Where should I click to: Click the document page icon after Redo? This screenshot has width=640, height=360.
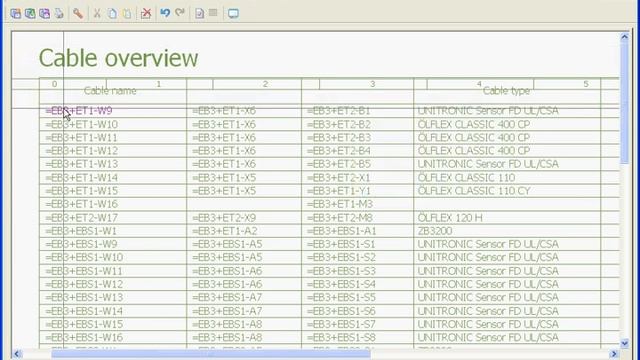point(199,13)
